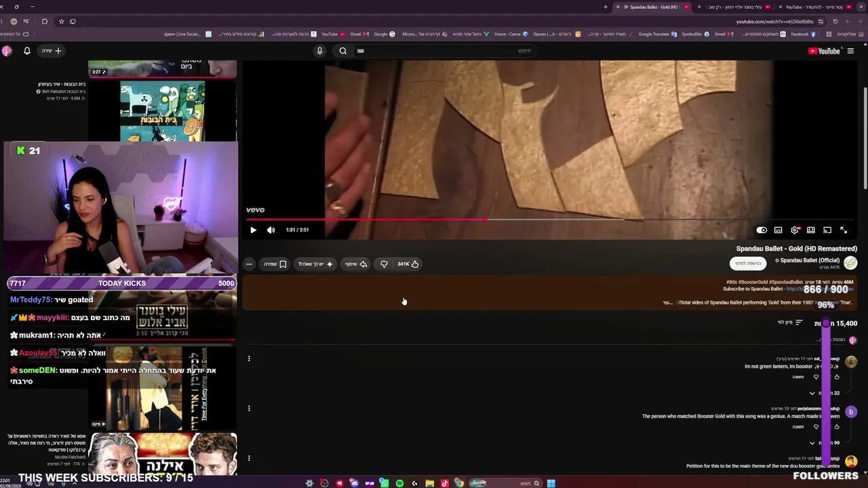Open video player settings gear

click(795, 230)
